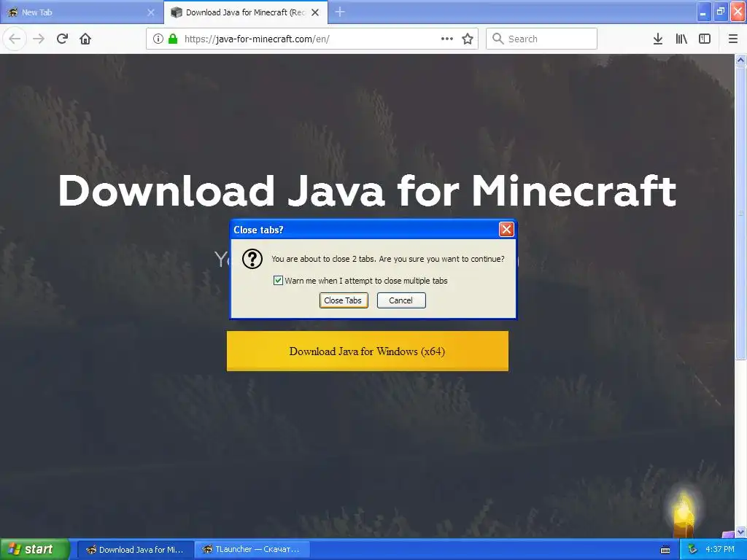747x560 pixels.
Task: Close the Download Java for Minecraft tab
Action: [x=315, y=12]
